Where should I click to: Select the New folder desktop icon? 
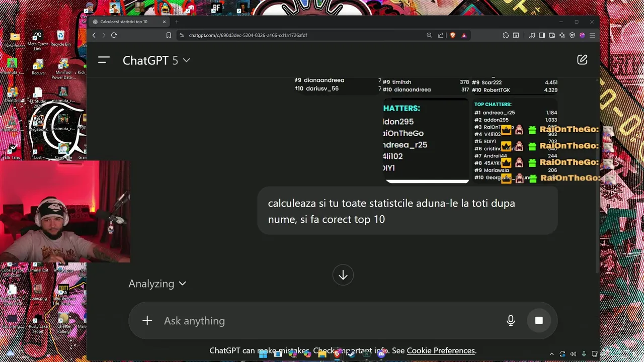pyautogui.click(x=15, y=40)
